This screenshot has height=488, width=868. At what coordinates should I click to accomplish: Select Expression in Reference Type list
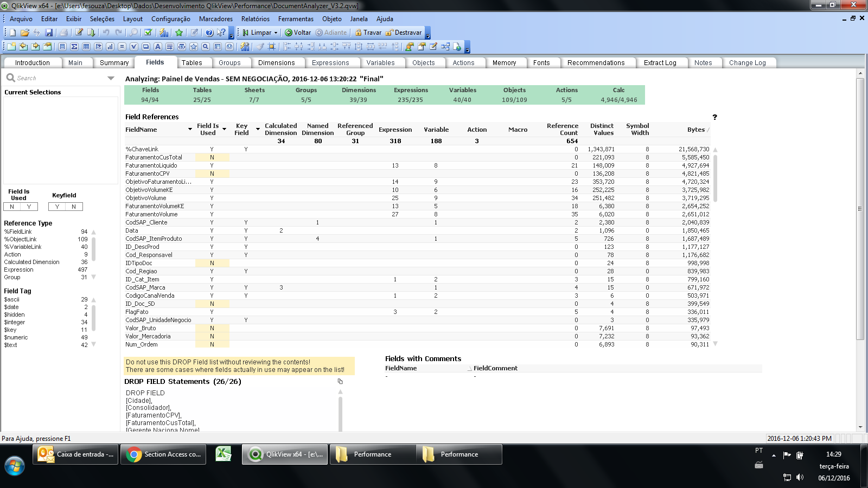pyautogui.click(x=46, y=269)
